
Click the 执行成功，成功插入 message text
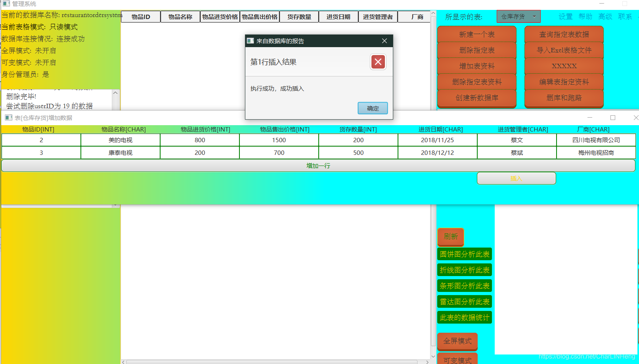point(277,89)
